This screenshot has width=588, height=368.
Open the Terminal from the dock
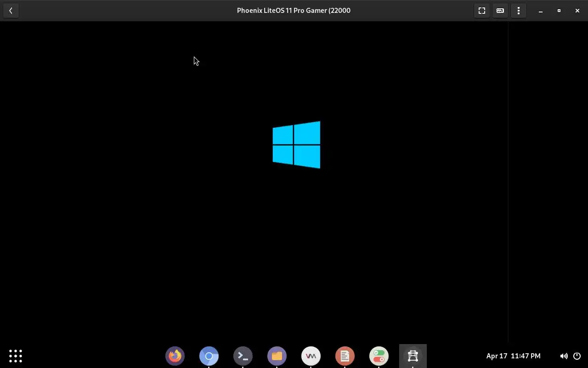(243, 356)
